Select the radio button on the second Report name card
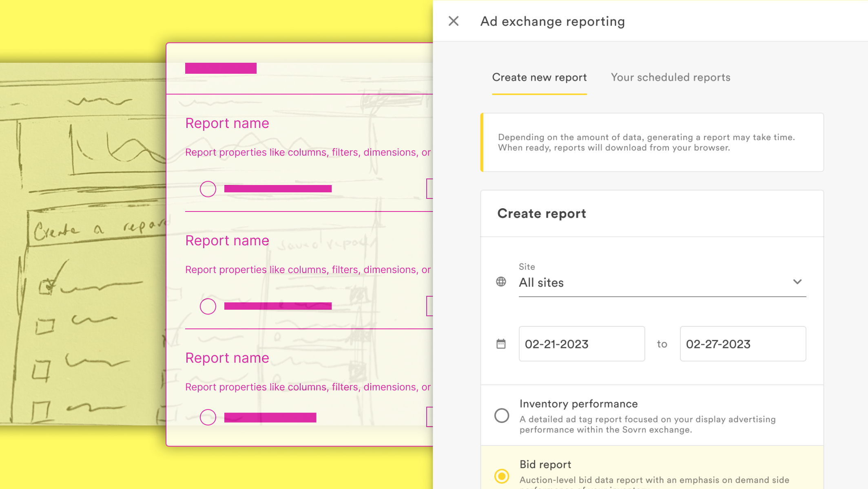 tap(208, 306)
